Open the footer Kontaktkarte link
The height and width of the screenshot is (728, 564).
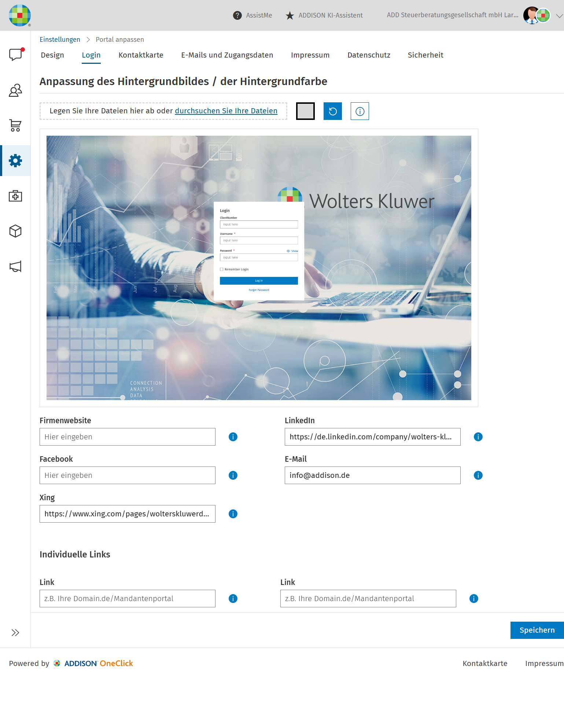pyautogui.click(x=485, y=663)
